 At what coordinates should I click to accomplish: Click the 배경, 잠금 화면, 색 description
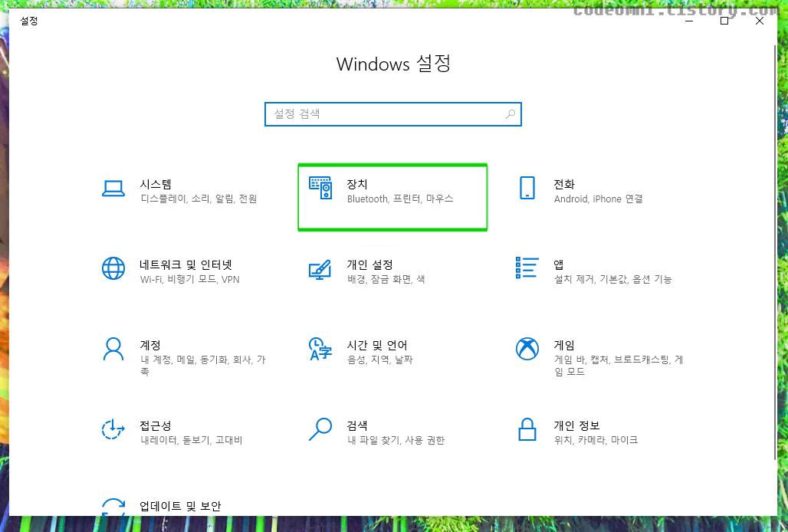point(386,279)
